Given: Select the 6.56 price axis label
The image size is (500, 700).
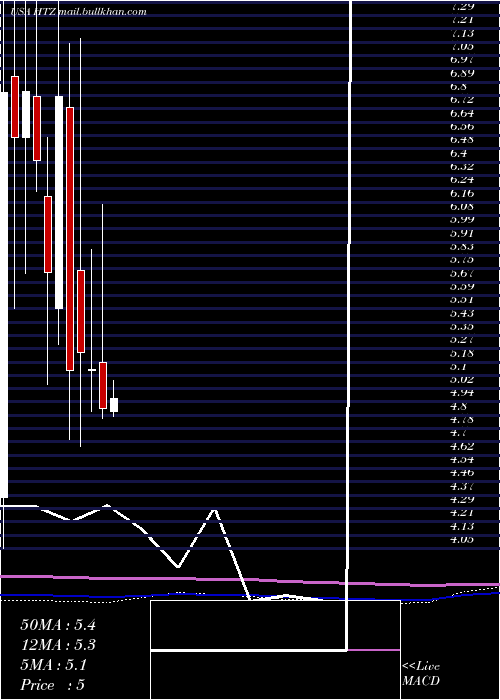Looking at the screenshot, I should 462,126.
